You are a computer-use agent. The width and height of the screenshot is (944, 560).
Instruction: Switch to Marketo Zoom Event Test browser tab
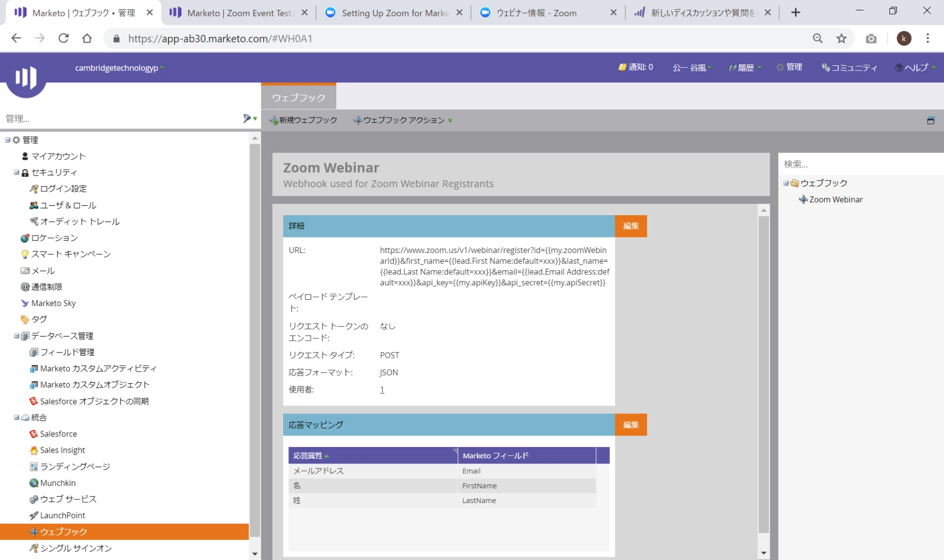[239, 13]
